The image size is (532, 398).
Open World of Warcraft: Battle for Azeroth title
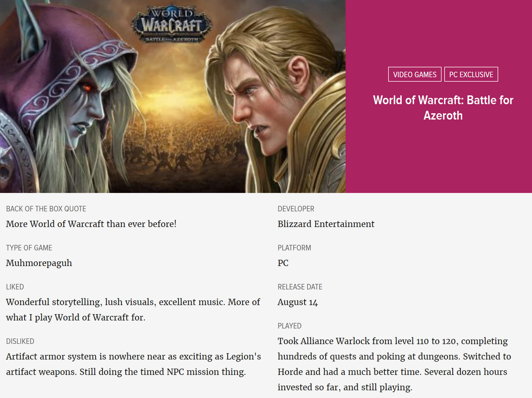click(x=443, y=108)
